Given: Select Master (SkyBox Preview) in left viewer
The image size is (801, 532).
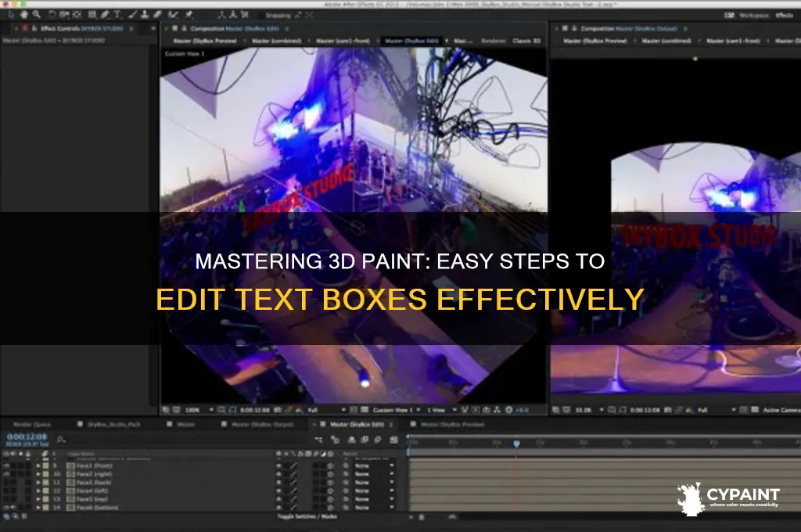Looking at the screenshot, I should tap(205, 41).
